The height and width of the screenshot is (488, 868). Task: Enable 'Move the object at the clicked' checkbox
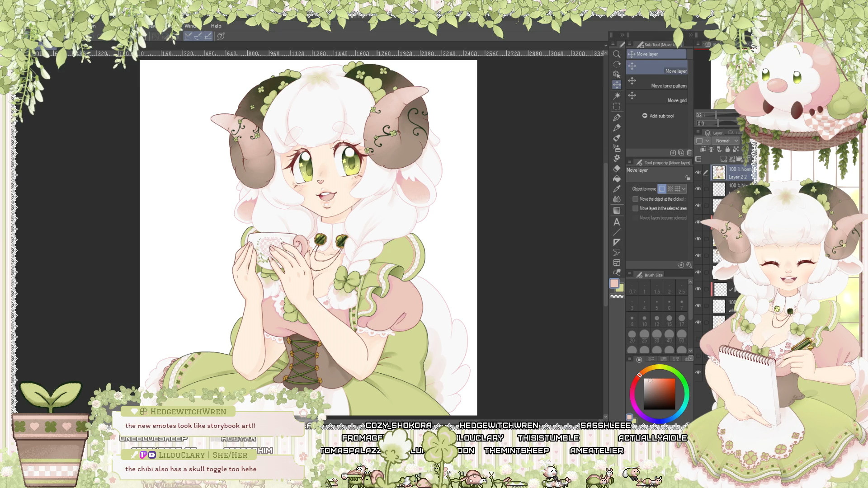[x=635, y=199]
